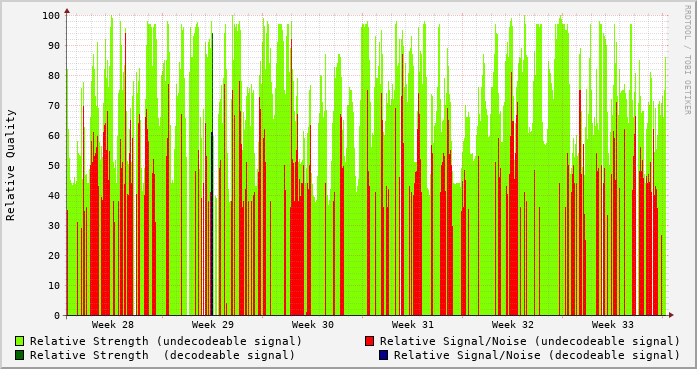Click the 50 value on y-axis
The height and width of the screenshot is (369, 697).
(x=54, y=165)
